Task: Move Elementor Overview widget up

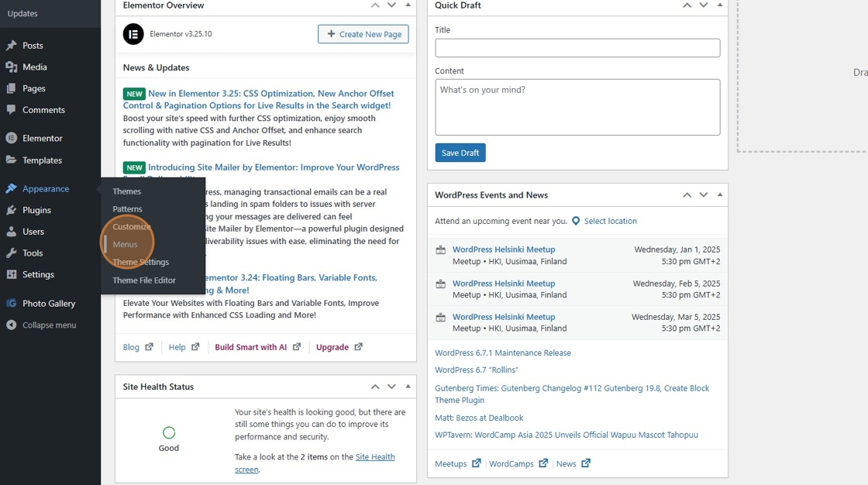Action: [375, 5]
